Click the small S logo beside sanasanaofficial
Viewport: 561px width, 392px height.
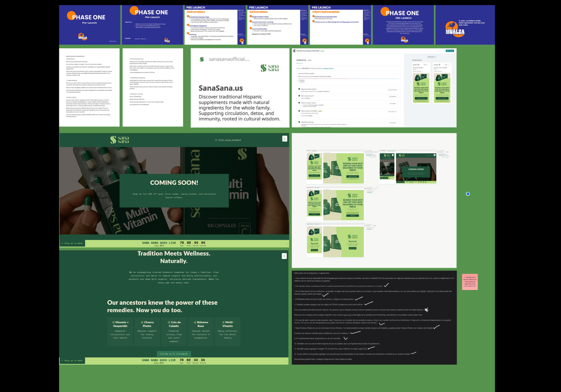202,59
